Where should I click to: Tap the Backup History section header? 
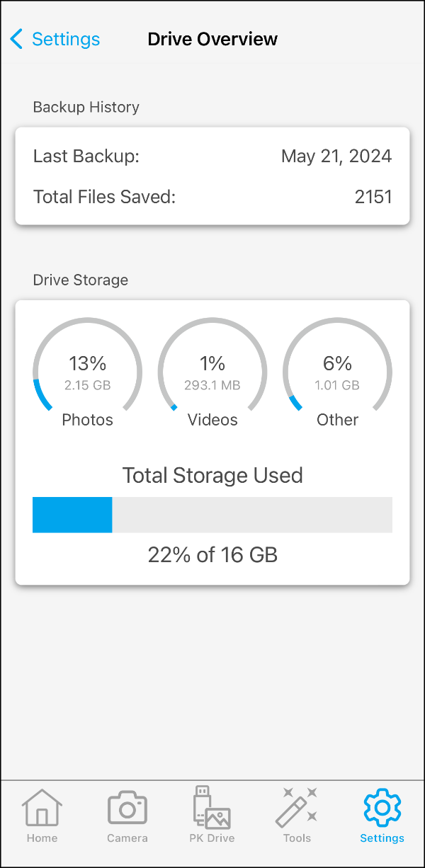click(x=86, y=107)
